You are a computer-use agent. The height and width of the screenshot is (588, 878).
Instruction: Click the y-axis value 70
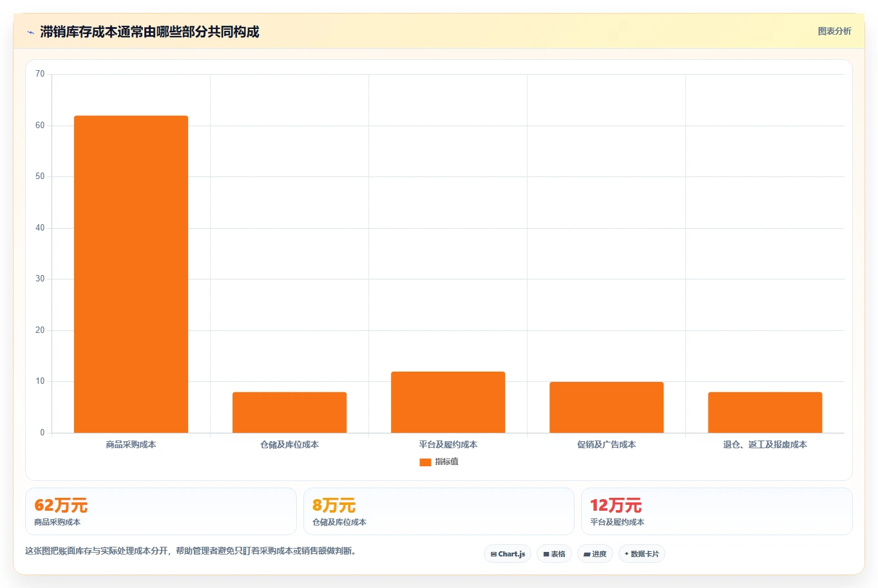pos(40,74)
